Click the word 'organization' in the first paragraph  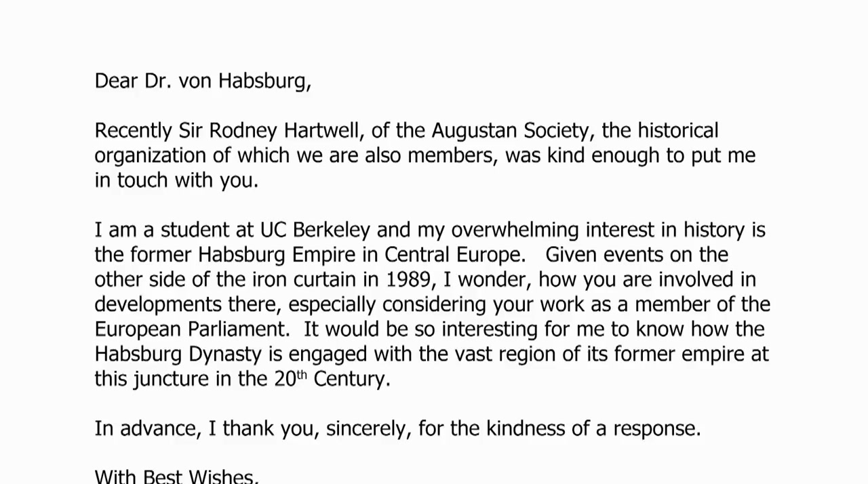(151, 155)
